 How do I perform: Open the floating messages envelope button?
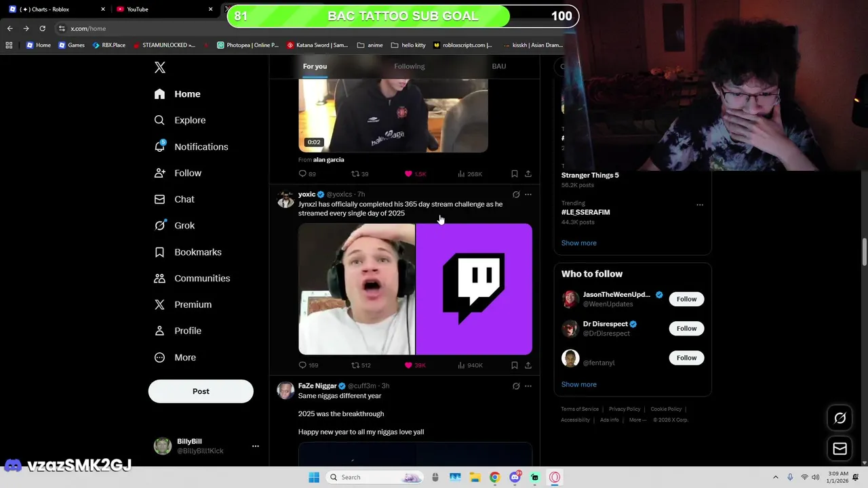[x=840, y=449]
